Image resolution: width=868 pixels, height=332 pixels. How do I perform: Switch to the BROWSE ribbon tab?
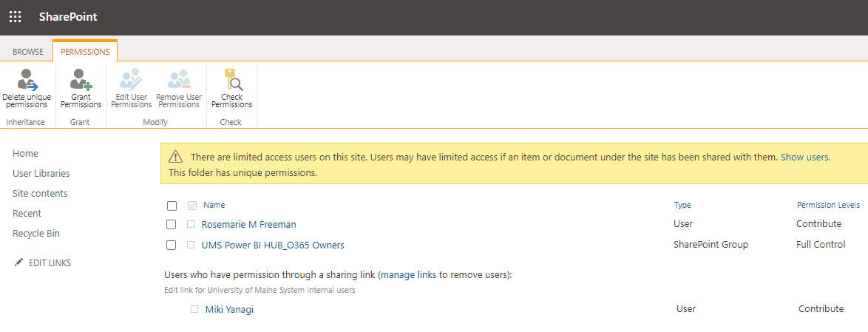(x=27, y=52)
